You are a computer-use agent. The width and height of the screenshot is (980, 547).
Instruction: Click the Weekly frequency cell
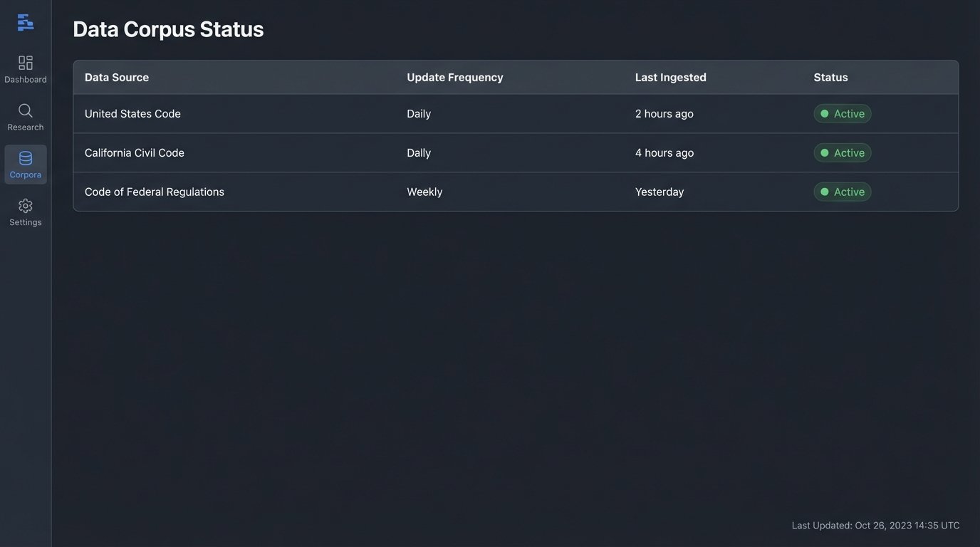[424, 192]
